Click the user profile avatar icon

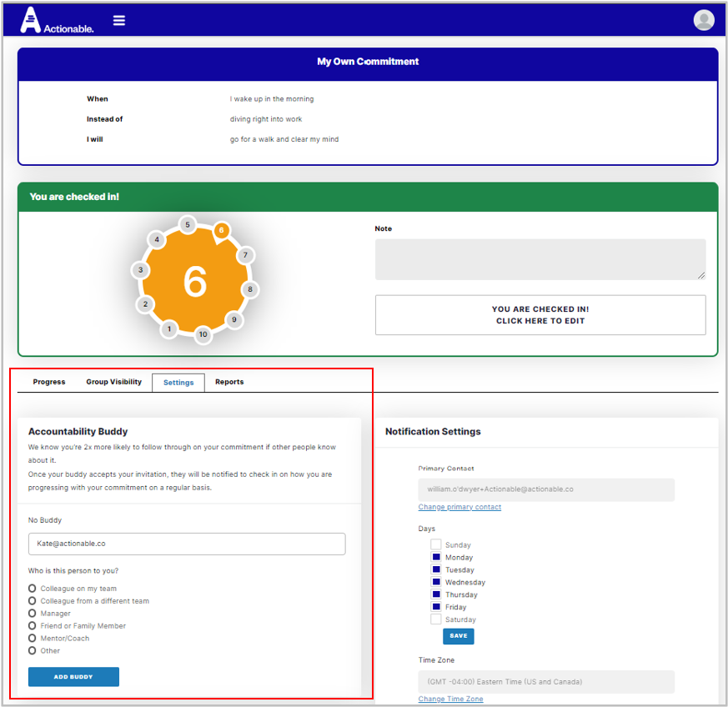point(704,20)
